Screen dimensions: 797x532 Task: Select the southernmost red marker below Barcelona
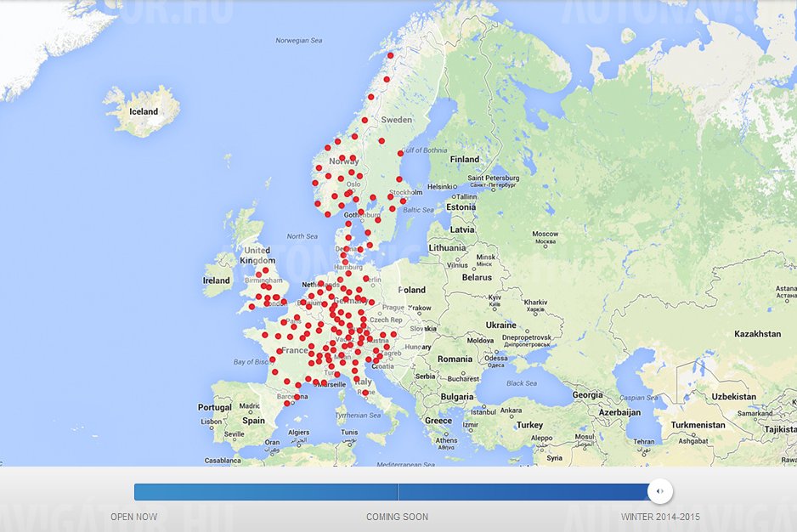pyautogui.click(x=286, y=404)
